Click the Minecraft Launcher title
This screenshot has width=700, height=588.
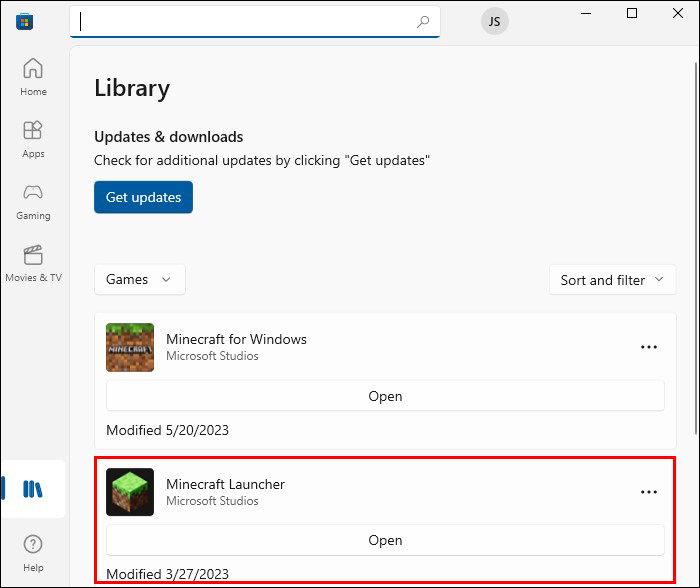[225, 484]
